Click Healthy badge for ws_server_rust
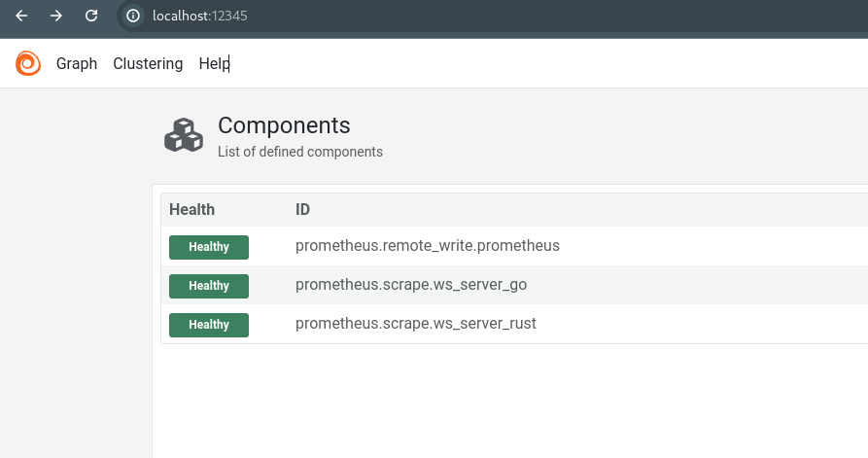This screenshot has height=458, width=868. click(x=209, y=325)
